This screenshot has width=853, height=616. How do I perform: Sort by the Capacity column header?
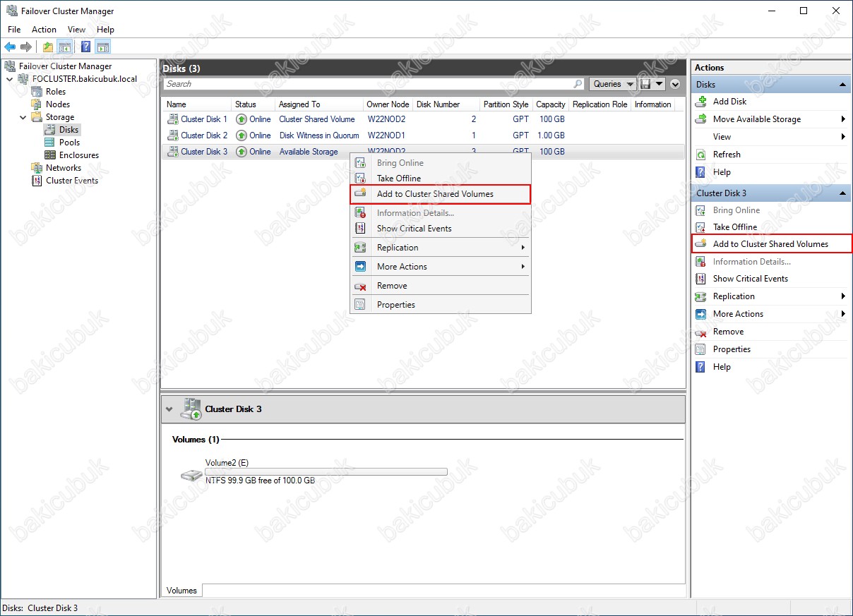tap(550, 104)
